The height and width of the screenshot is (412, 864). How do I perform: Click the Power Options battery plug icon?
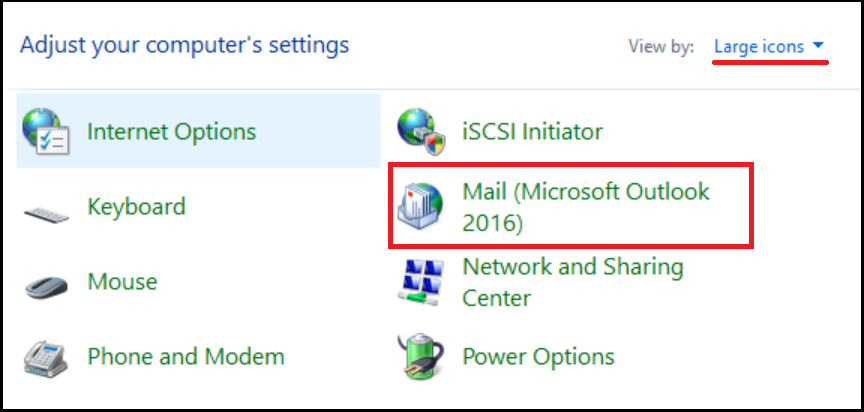point(420,356)
